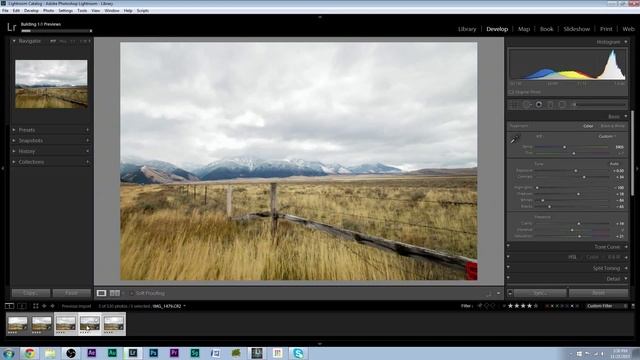
Task: Click Auto tone button
Action: 614,164
